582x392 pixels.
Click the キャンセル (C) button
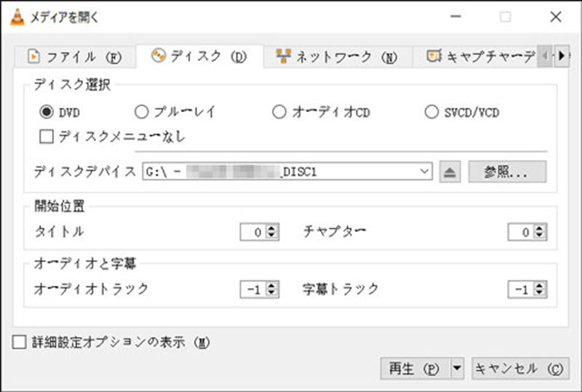(x=520, y=368)
